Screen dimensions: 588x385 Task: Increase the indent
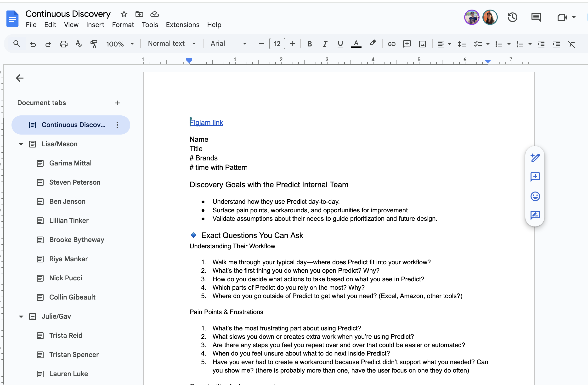click(556, 44)
